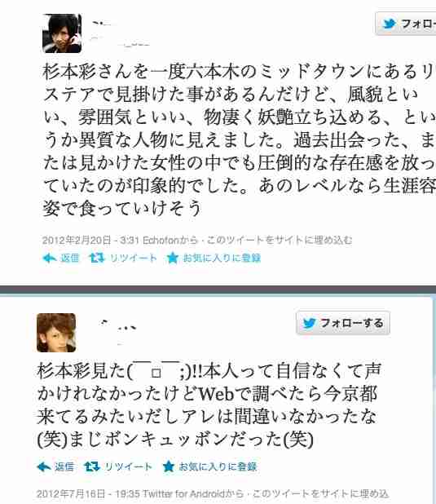Click the 返信 link under the second tweet
436x504 pixels.
(64, 466)
